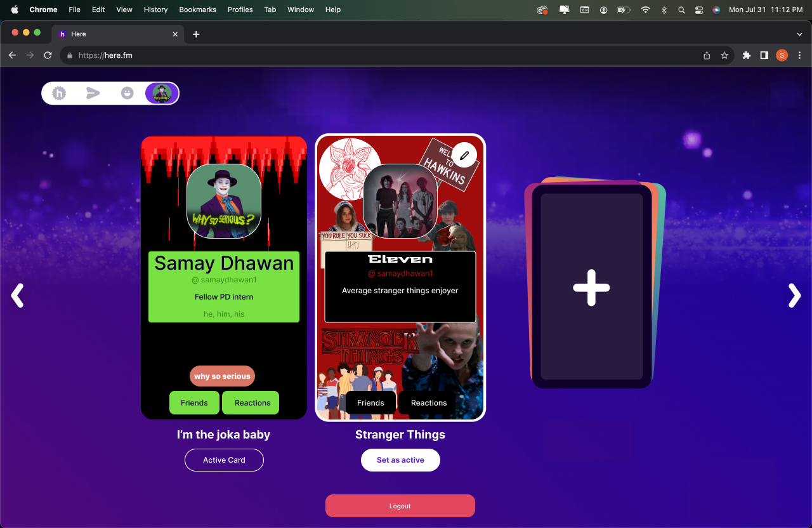View site info via the lock icon
Viewport: 812px width, 528px height.
click(x=70, y=55)
